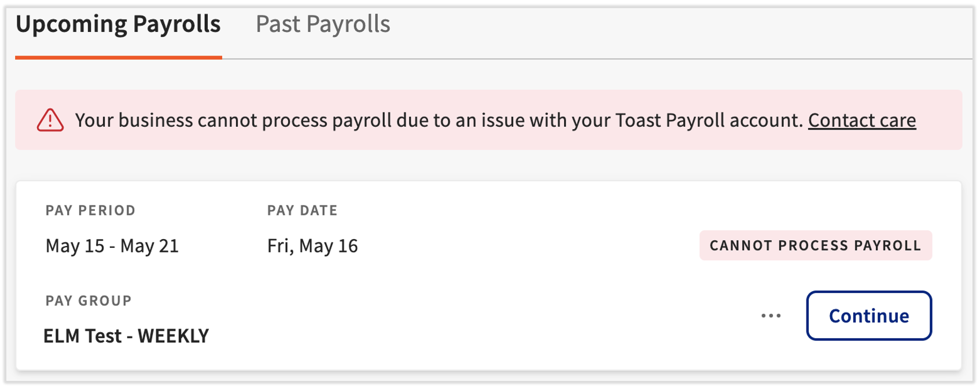
Task: Click the pay date Fri, May 16
Action: click(312, 246)
